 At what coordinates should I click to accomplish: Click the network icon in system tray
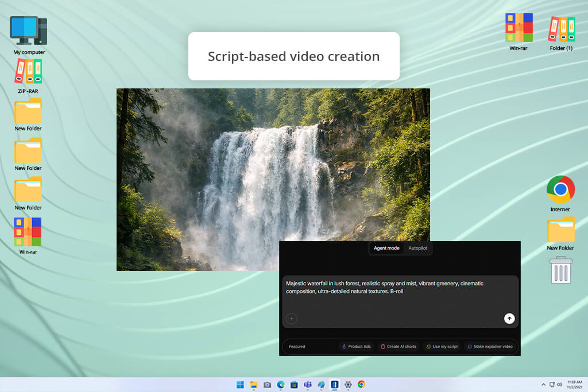tap(552, 385)
